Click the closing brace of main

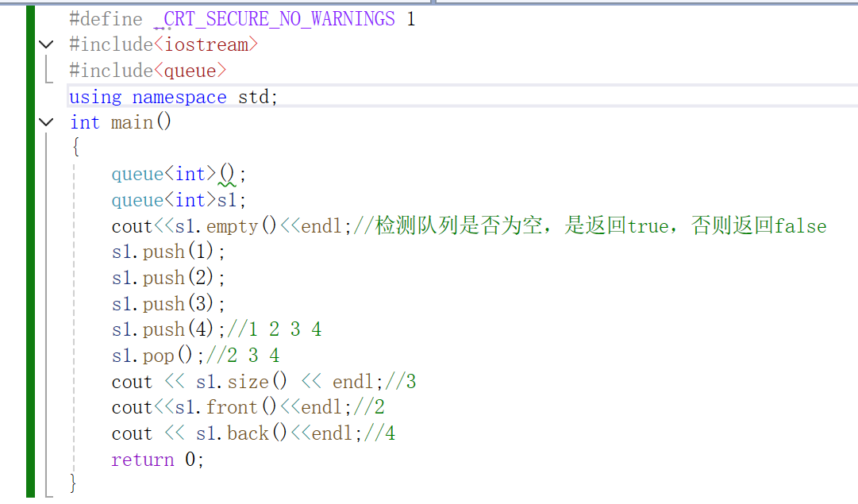pos(73,483)
